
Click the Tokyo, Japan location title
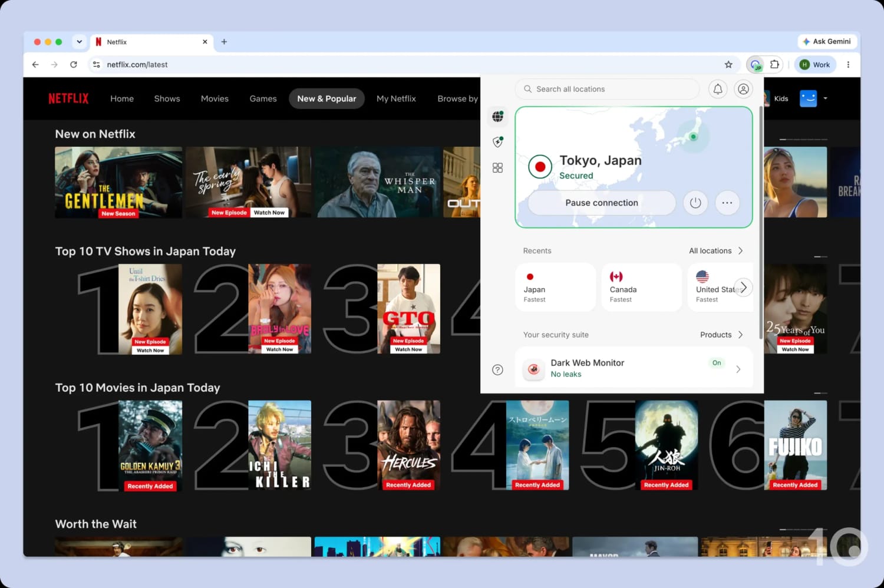(601, 160)
